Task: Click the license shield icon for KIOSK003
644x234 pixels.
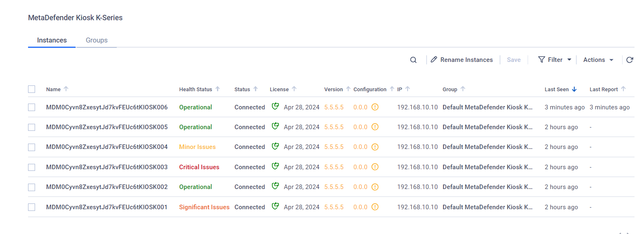Action: coord(275,166)
